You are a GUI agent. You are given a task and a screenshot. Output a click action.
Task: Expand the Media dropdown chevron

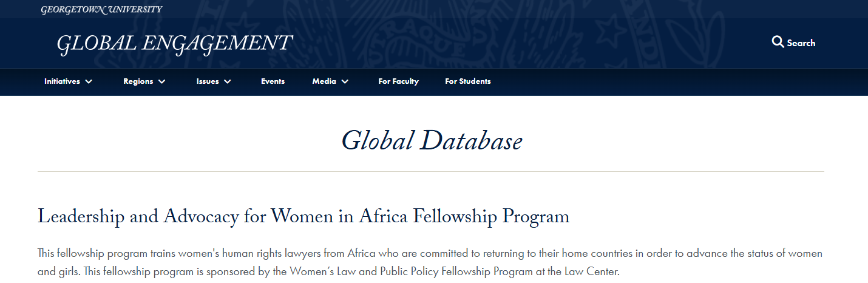(x=345, y=81)
